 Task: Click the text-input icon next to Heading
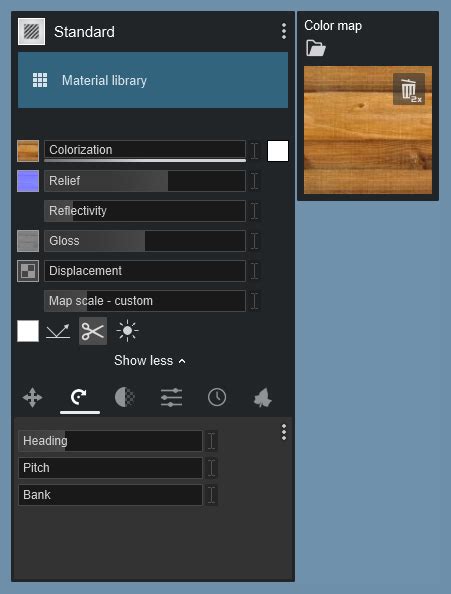pos(212,441)
